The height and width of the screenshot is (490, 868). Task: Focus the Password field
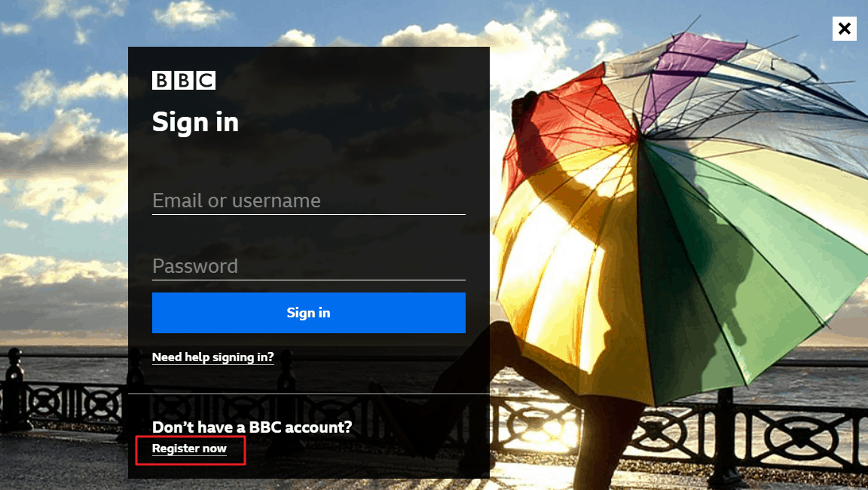click(309, 266)
